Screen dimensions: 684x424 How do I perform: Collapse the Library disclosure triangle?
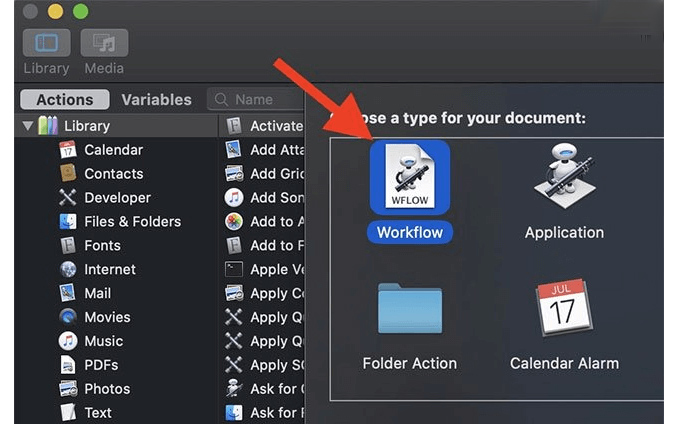28,126
